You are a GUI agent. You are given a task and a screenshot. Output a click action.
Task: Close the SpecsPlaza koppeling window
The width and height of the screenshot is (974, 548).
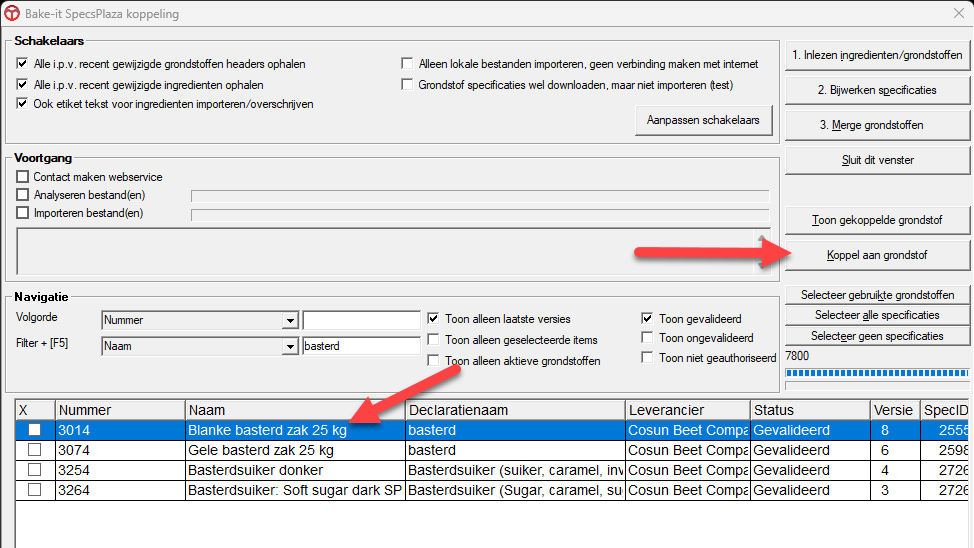click(959, 13)
